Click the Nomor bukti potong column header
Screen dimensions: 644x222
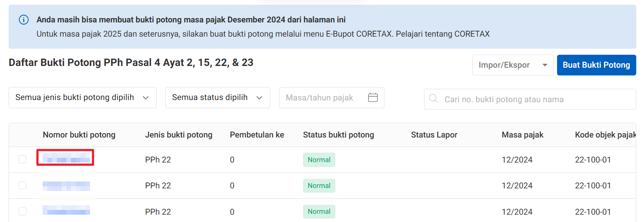(79, 135)
